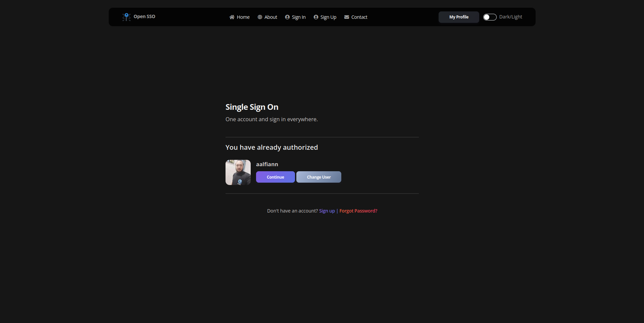The image size is (644, 323).
Task: Click the Forgot Password link
Action: (358, 211)
